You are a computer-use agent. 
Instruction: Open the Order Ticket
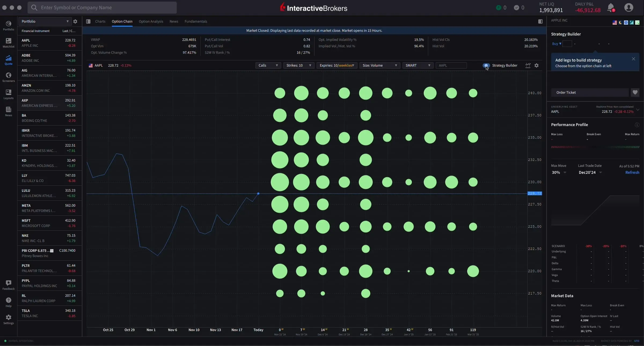coord(590,92)
